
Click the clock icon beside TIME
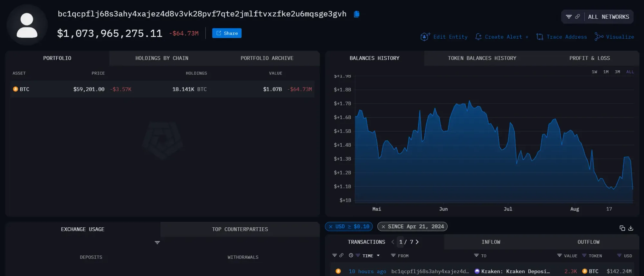click(351, 255)
